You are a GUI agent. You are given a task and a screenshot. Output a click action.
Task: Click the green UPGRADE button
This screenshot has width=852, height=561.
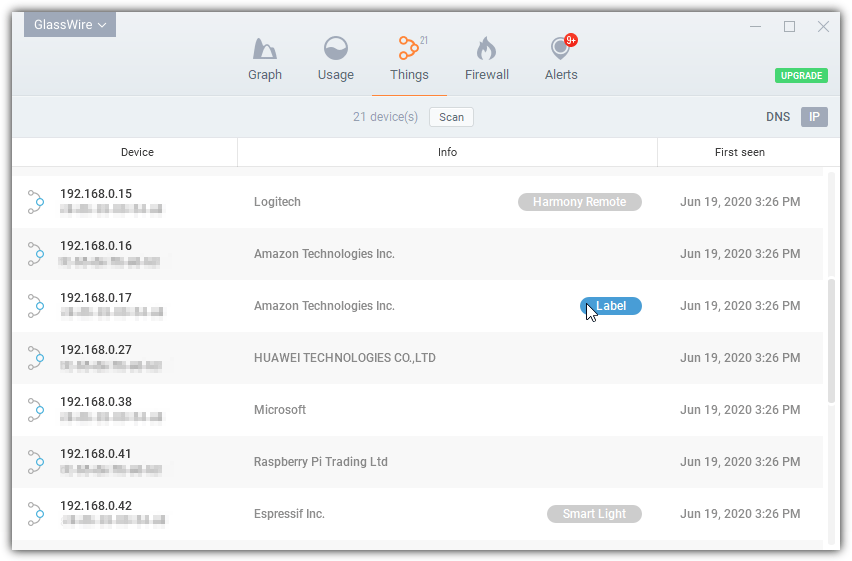801,76
